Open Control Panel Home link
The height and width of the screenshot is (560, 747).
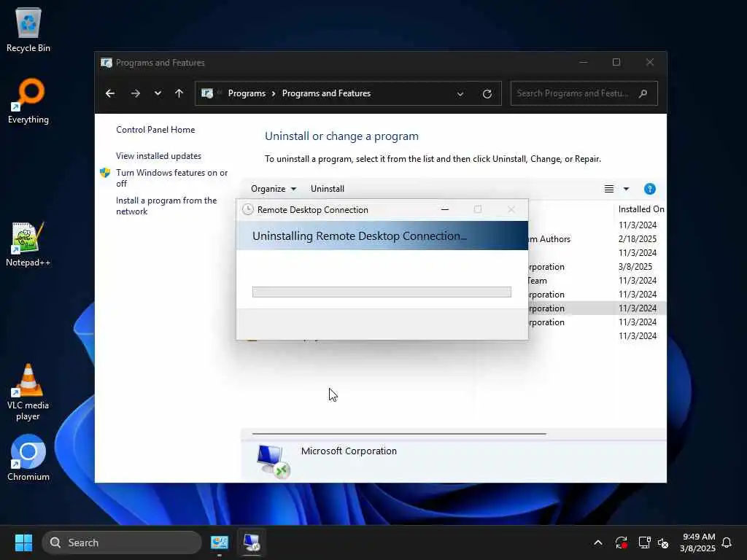(155, 130)
